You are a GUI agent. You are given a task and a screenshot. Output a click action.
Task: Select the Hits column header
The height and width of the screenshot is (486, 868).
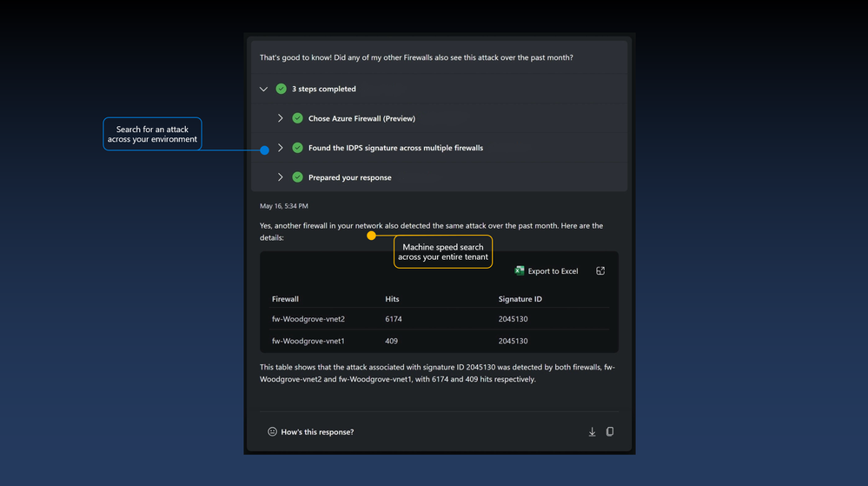pyautogui.click(x=392, y=299)
